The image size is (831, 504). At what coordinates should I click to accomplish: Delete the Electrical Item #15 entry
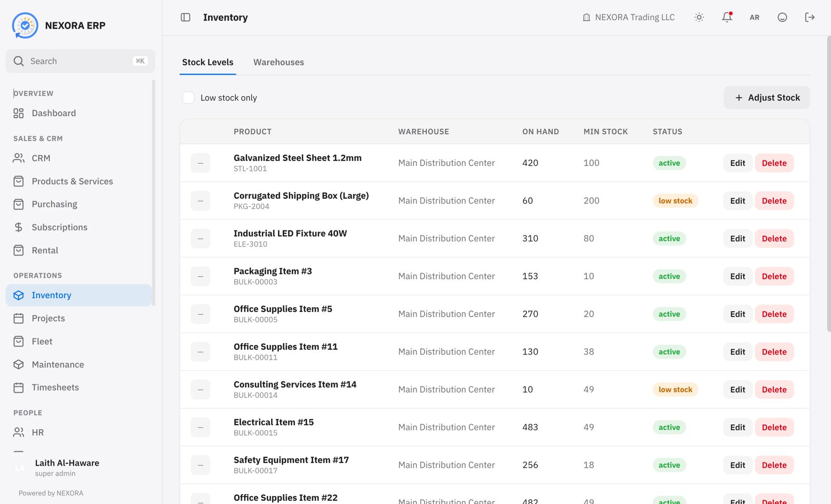click(774, 428)
